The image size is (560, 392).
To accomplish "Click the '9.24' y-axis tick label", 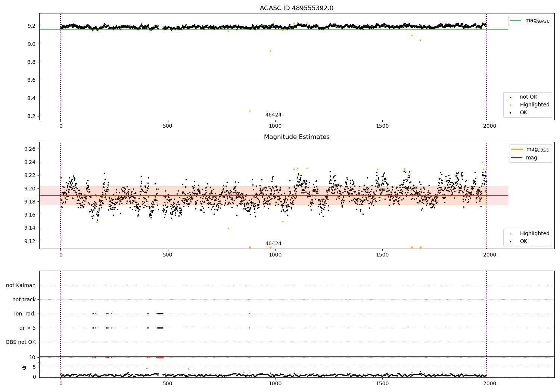I will click(30, 162).
